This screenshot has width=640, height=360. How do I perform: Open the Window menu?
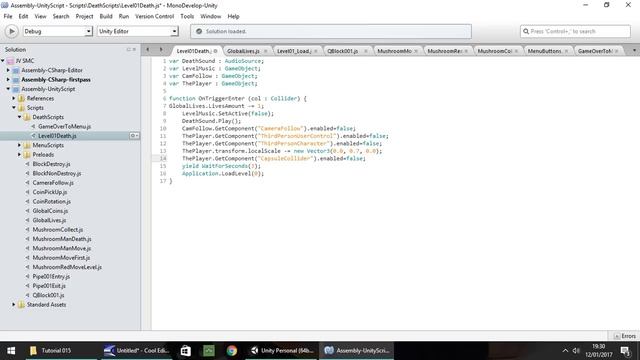210,16
